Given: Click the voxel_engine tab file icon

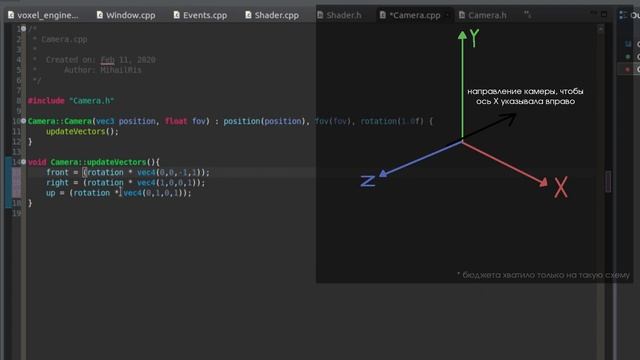Looking at the screenshot, I should point(11,15).
